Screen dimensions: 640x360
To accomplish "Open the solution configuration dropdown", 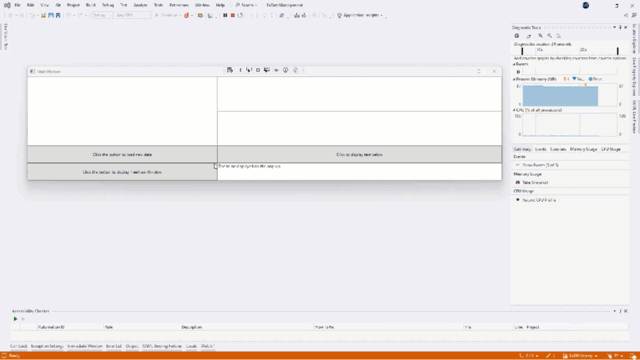I will [x=102, y=15].
